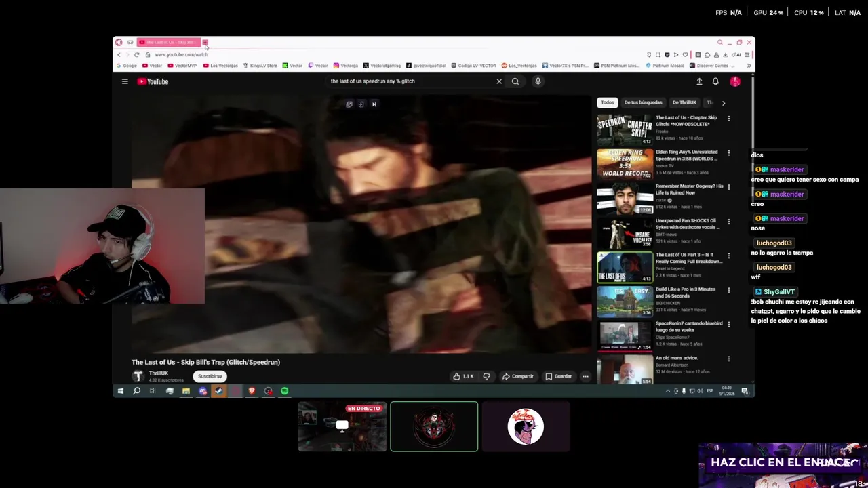Image resolution: width=868 pixels, height=488 pixels.
Task: Open the Opera ad-blocker shield icon
Action: point(667,54)
